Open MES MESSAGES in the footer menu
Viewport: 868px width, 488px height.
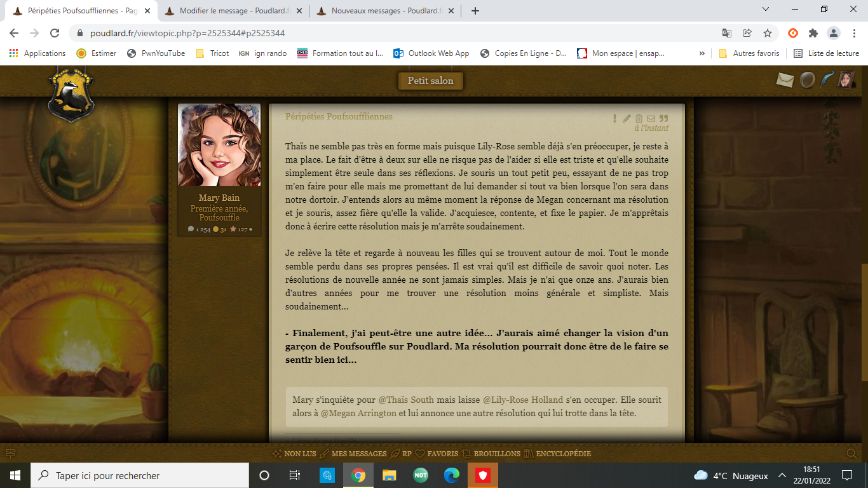pos(353,454)
